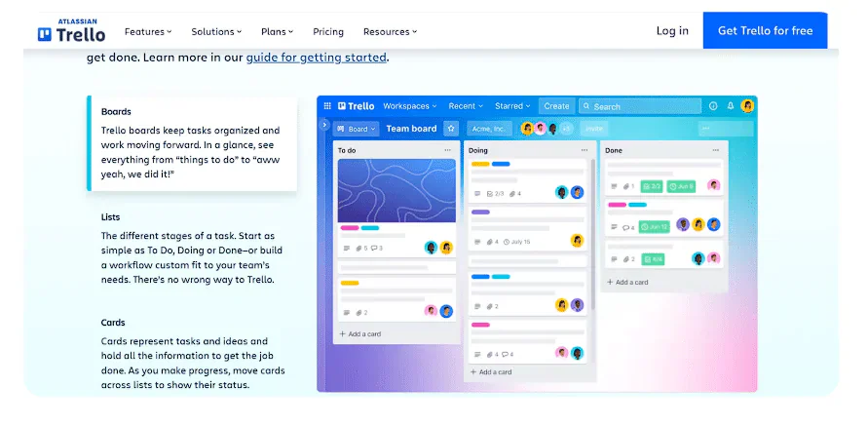Click the attachment icon showing 5 in To do

tap(361, 249)
